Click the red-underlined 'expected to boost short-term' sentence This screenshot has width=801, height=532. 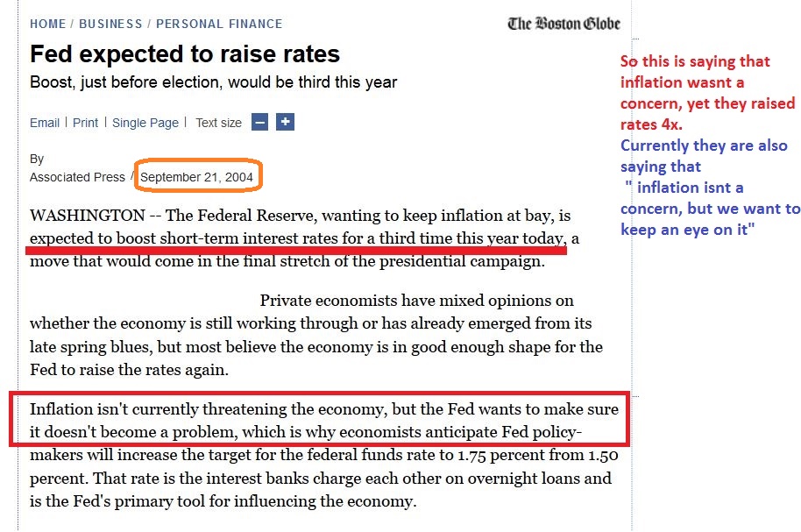tap(298, 238)
